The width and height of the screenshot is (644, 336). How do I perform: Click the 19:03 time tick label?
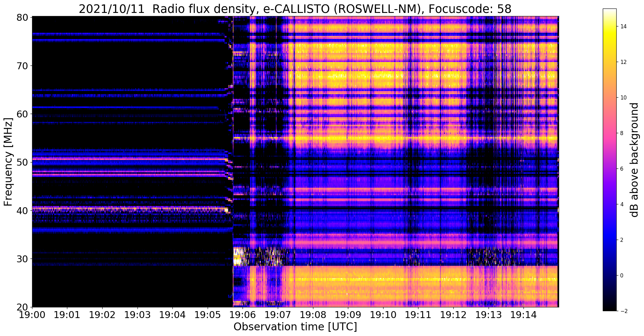coord(137,315)
